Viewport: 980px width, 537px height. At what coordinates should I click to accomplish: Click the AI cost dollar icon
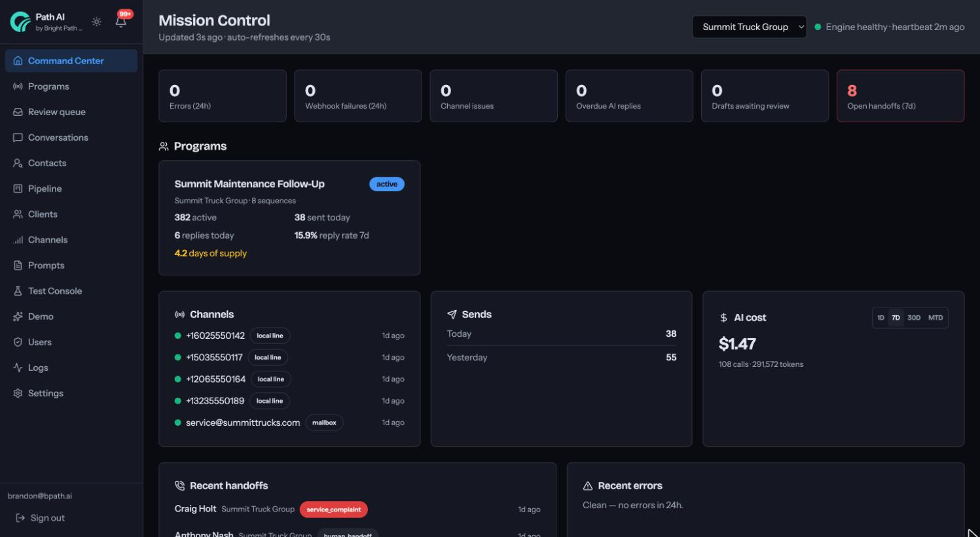(x=723, y=318)
